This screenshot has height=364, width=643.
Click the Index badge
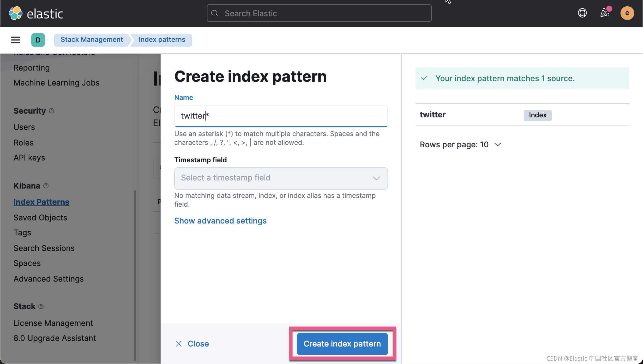(537, 115)
